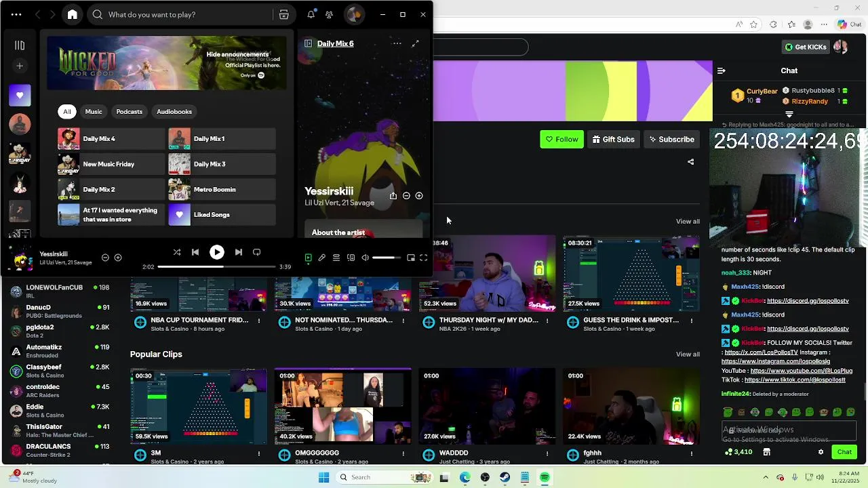Skip to next track
This screenshot has height=488, width=868.
click(x=238, y=252)
